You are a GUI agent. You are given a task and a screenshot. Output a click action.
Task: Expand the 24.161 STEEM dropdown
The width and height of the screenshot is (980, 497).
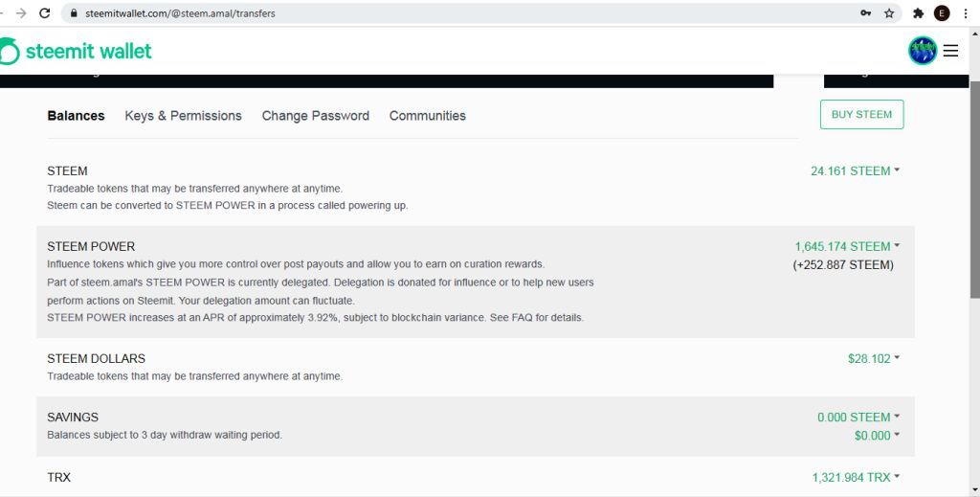click(x=855, y=170)
